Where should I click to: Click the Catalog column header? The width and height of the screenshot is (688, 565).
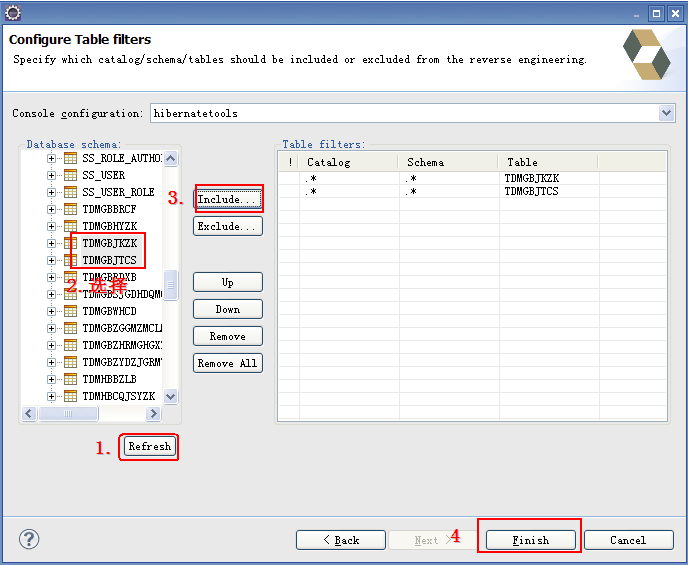349,162
